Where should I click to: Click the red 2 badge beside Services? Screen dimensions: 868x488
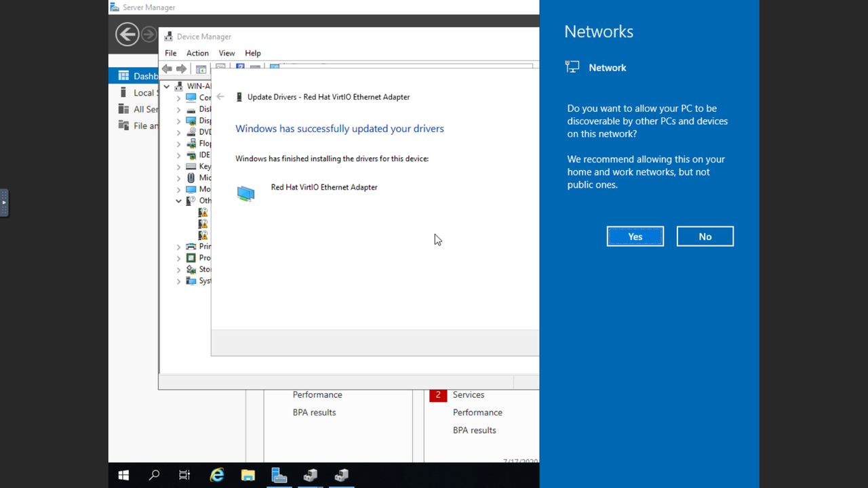[x=438, y=394]
